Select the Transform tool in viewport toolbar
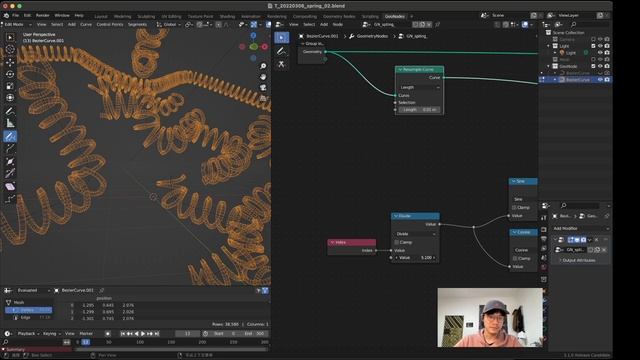Screen dimensions: 640x360 click(x=10, y=98)
